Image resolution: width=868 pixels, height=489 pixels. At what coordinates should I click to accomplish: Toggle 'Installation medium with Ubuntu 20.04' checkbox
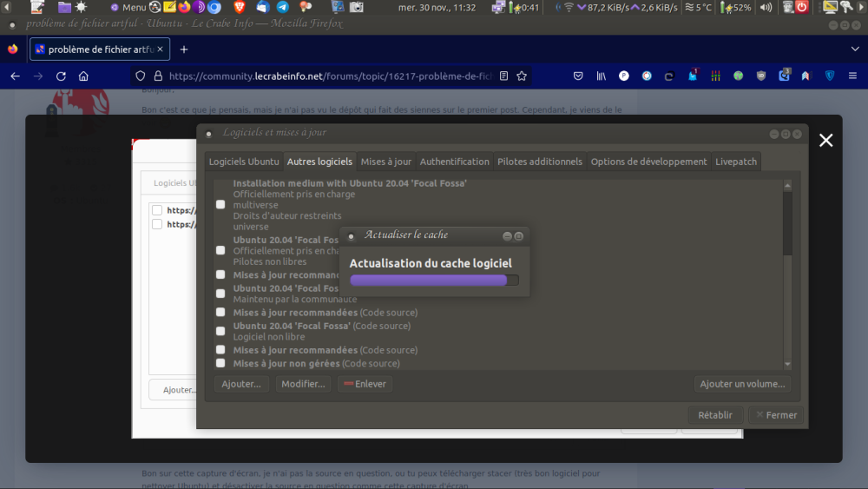click(x=220, y=204)
